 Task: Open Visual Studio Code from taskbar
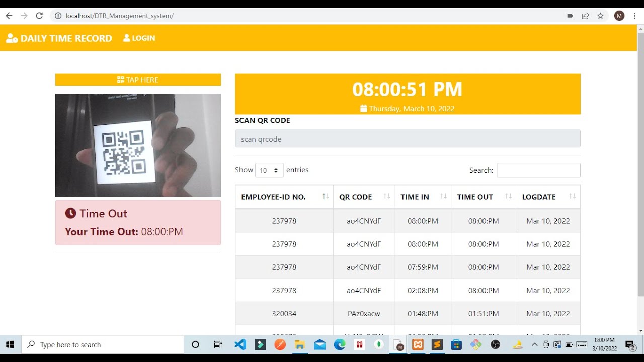240,345
